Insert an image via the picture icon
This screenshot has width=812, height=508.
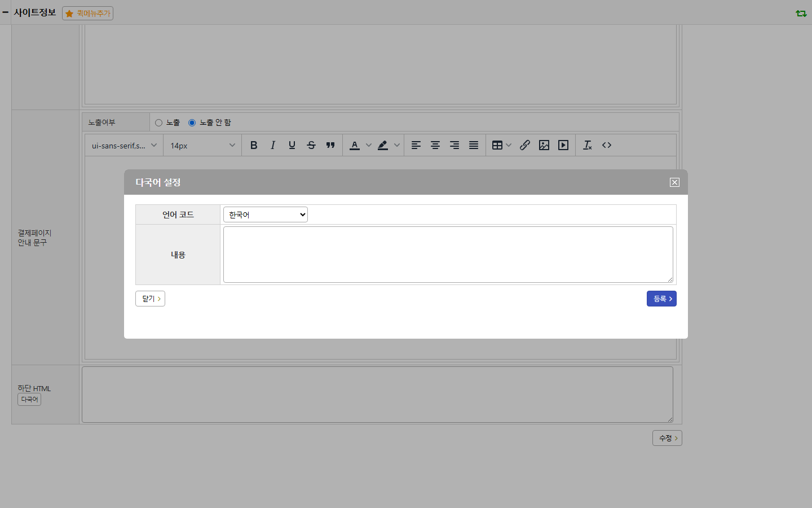pos(544,145)
